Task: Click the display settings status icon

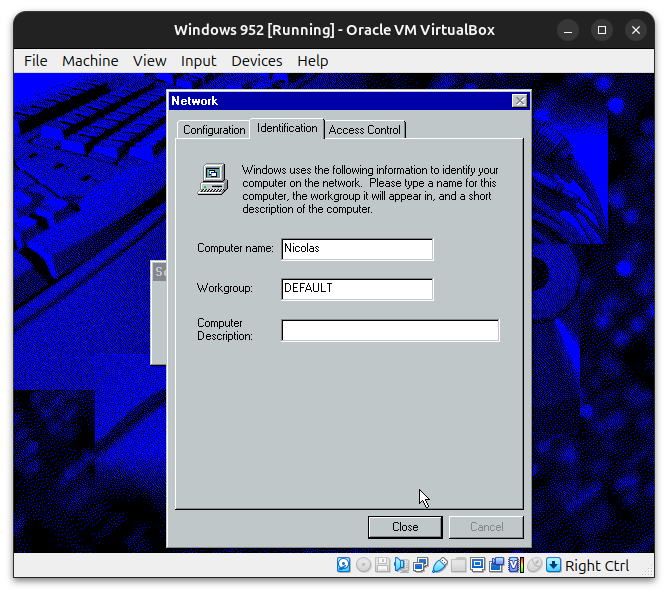Action: click(x=477, y=565)
